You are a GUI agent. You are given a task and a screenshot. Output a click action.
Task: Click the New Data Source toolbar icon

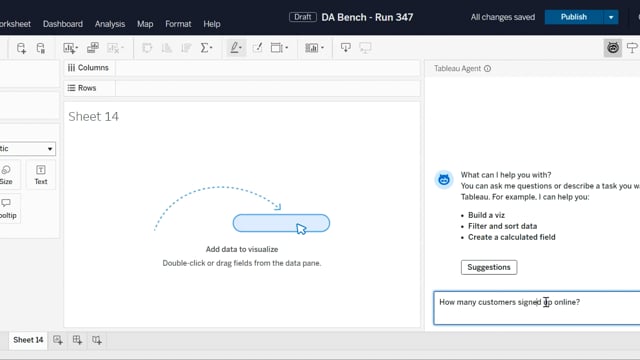click(21, 48)
